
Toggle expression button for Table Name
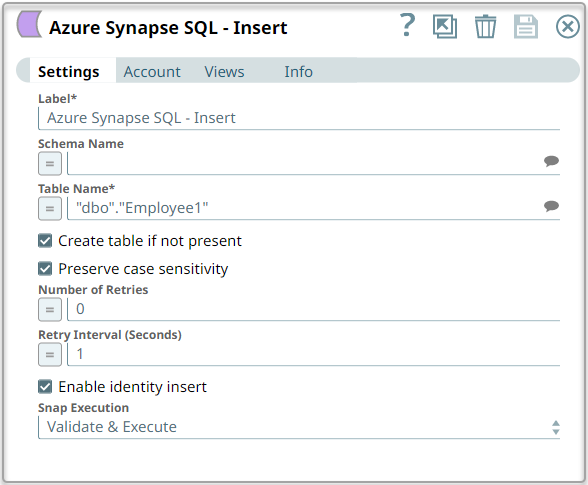50,209
